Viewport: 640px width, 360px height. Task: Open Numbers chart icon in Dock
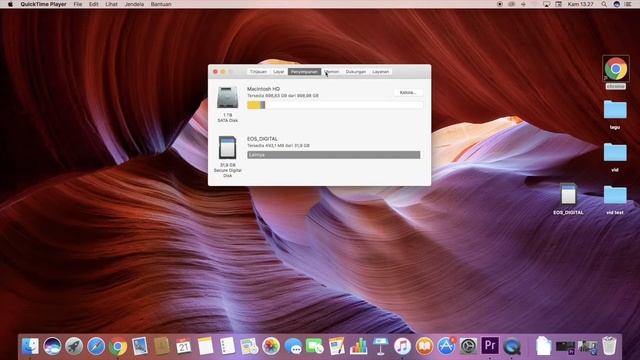coord(359,346)
